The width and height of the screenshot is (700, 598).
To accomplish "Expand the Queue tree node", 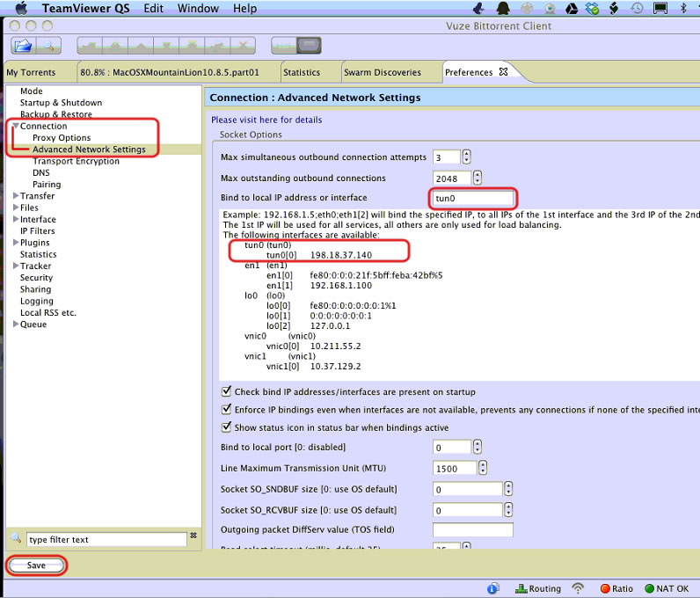I will tap(16, 324).
